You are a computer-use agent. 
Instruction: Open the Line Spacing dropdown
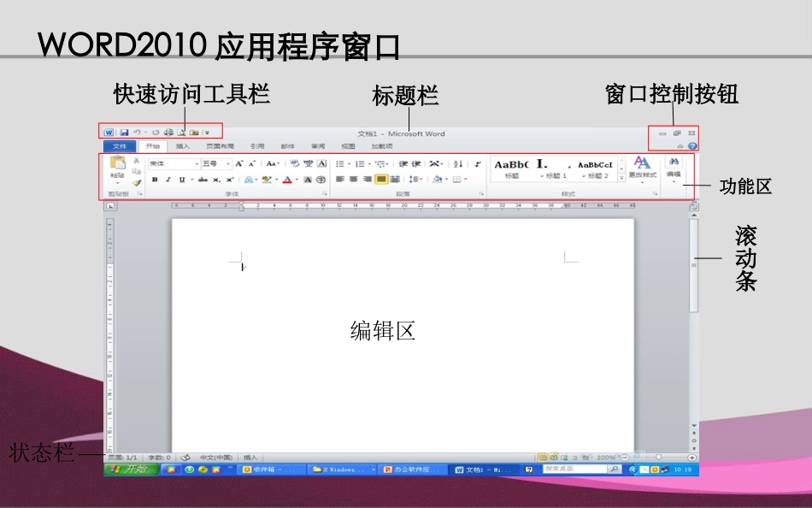click(415, 180)
